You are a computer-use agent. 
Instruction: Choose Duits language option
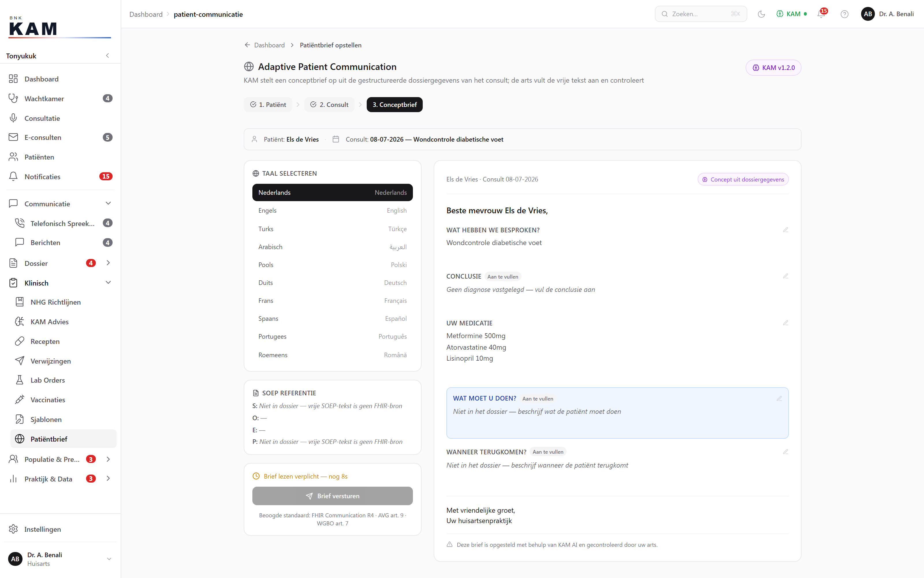click(x=332, y=283)
